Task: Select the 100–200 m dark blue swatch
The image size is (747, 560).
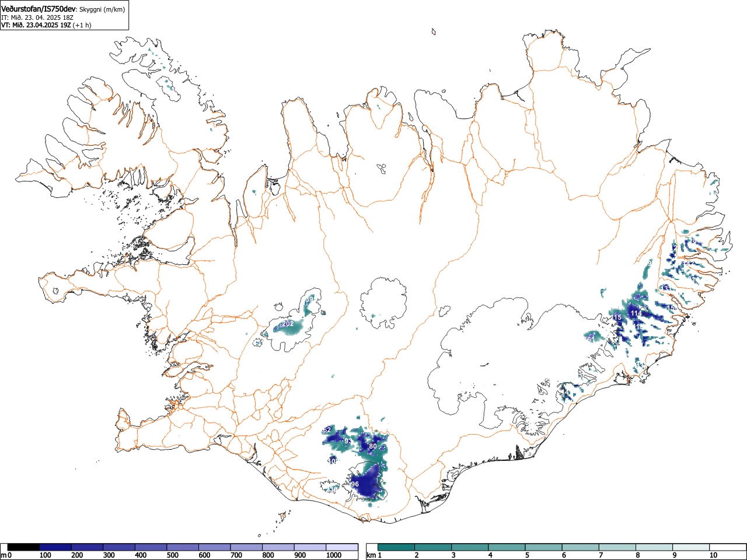Action: pos(55,547)
